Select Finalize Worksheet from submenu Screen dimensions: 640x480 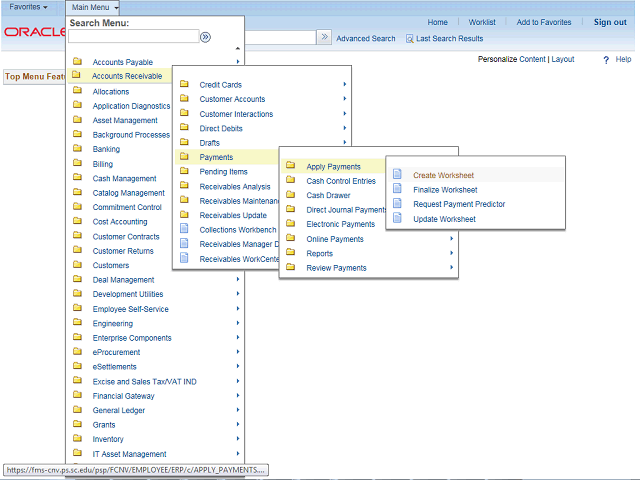pyautogui.click(x=445, y=190)
